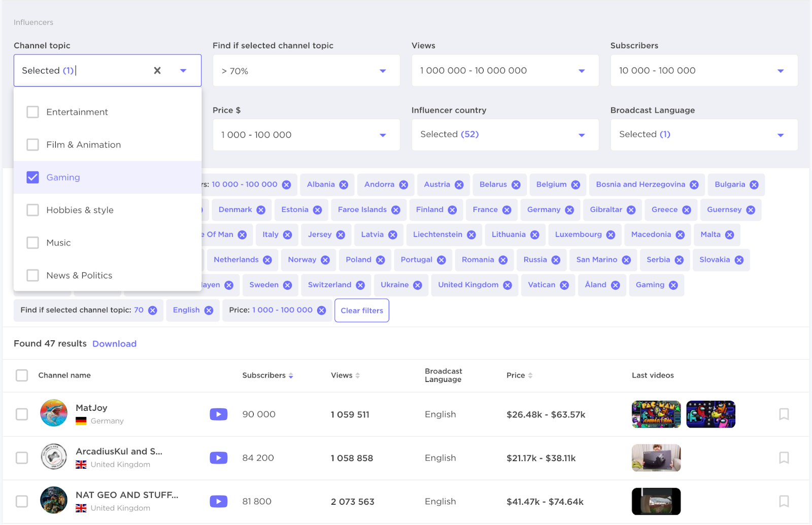Viewport: 812px width, 525px height.
Task: Open MatJoy's first video thumbnail
Action: [x=656, y=414]
